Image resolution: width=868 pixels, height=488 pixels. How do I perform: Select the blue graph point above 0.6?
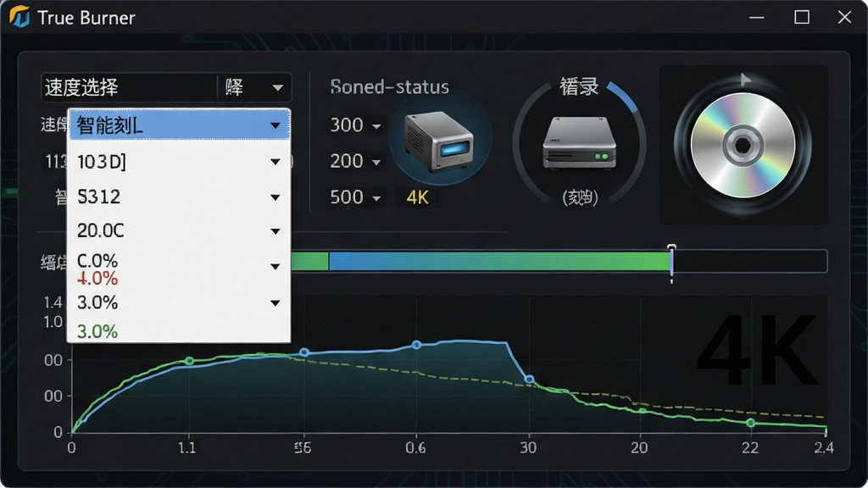point(416,345)
